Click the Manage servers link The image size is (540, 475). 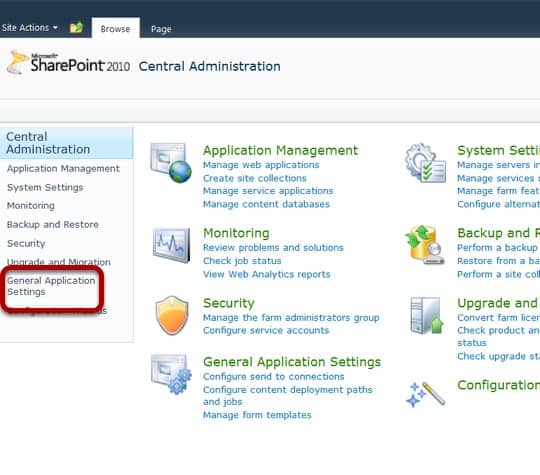(498, 165)
